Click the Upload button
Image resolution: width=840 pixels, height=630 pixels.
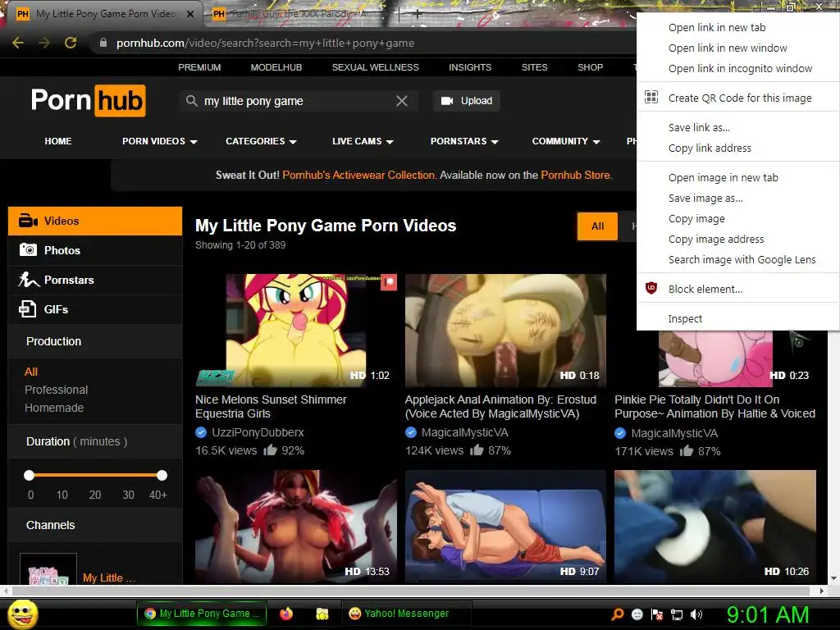[467, 101]
